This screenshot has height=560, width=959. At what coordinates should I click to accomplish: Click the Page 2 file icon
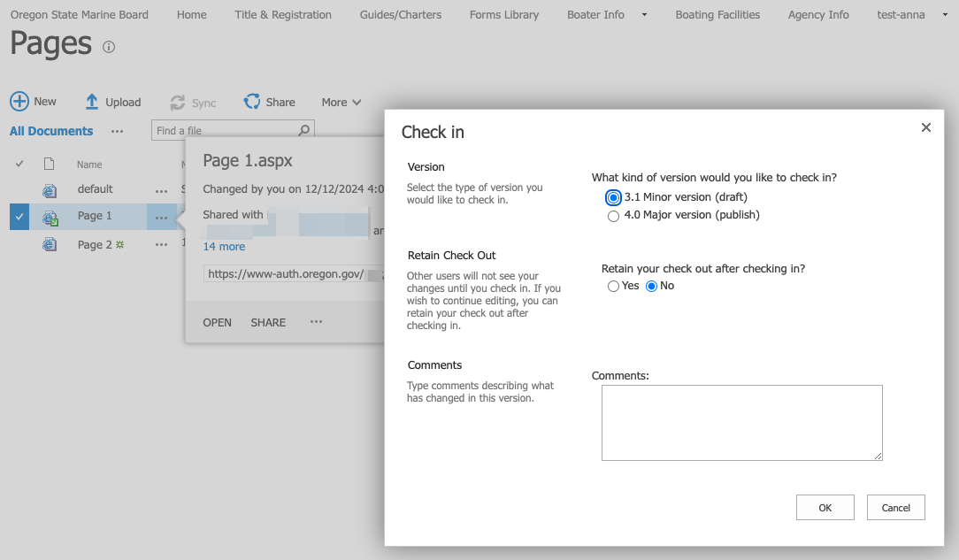tap(50, 244)
